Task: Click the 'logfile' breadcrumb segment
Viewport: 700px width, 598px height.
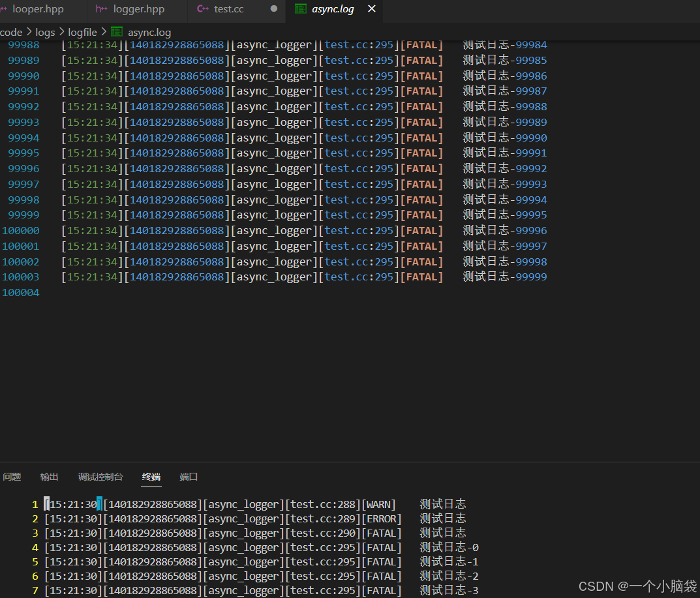Action: click(82, 32)
